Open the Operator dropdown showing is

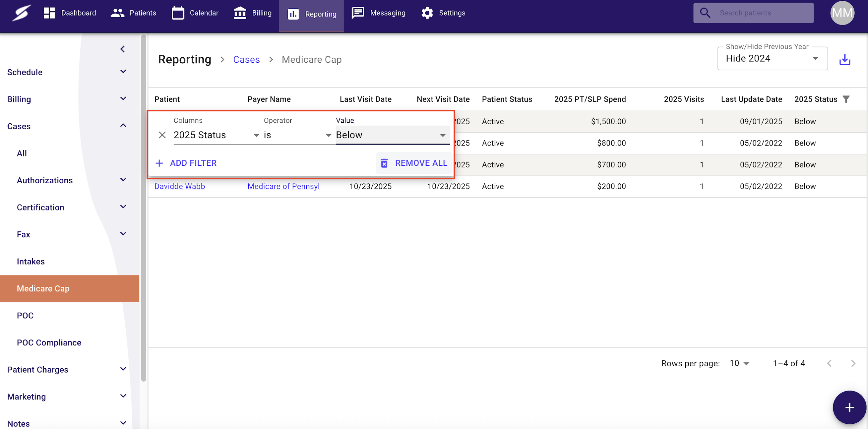[x=298, y=135]
